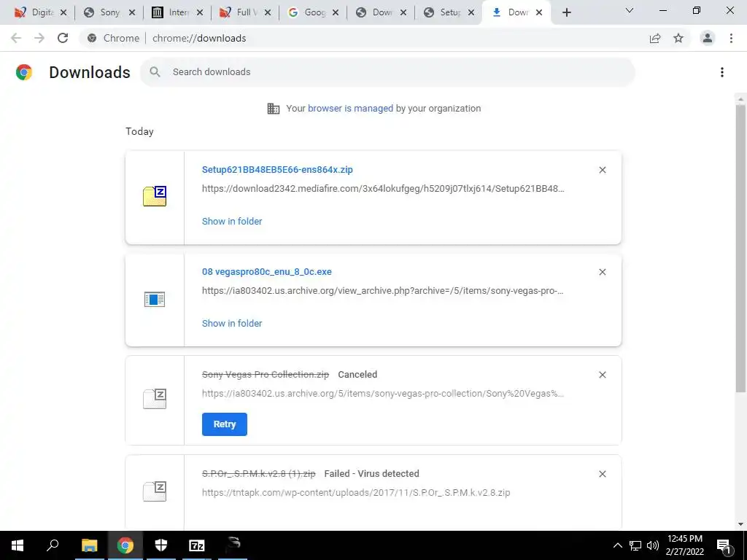The width and height of the screenshot is (747, 560).
Task: Click the Sony Vegas Pro Collection zip icon
Action: tap(155, 399)
